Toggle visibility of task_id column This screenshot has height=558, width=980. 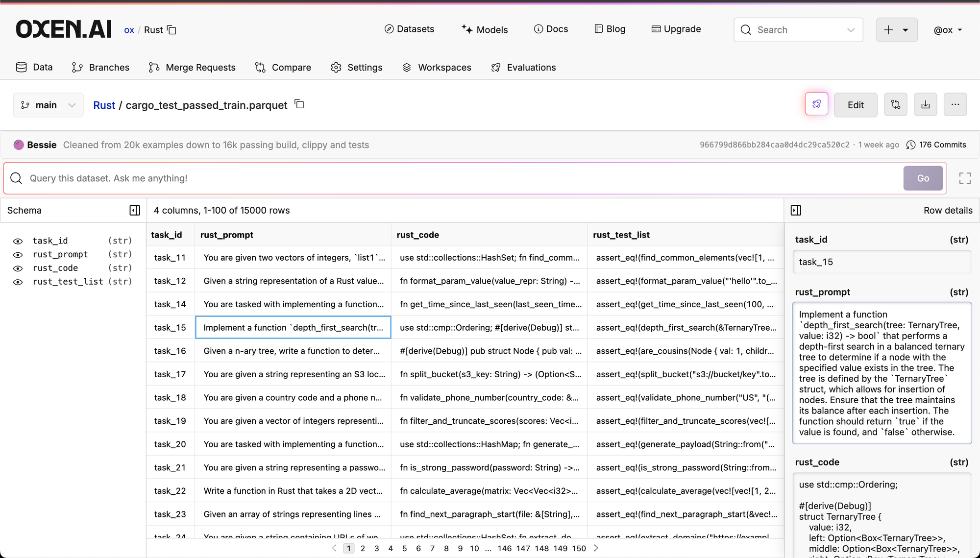[x=18, y=241]
